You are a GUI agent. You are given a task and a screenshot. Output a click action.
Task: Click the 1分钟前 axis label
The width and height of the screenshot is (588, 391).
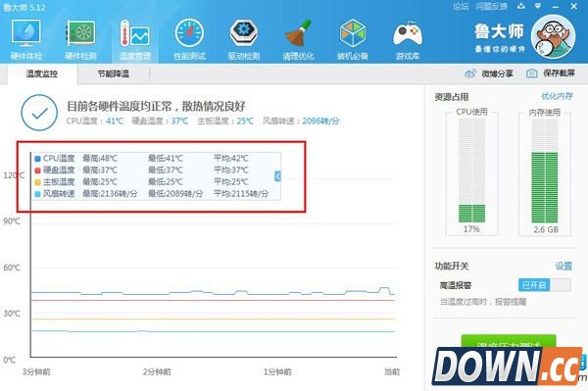[277, 371]
